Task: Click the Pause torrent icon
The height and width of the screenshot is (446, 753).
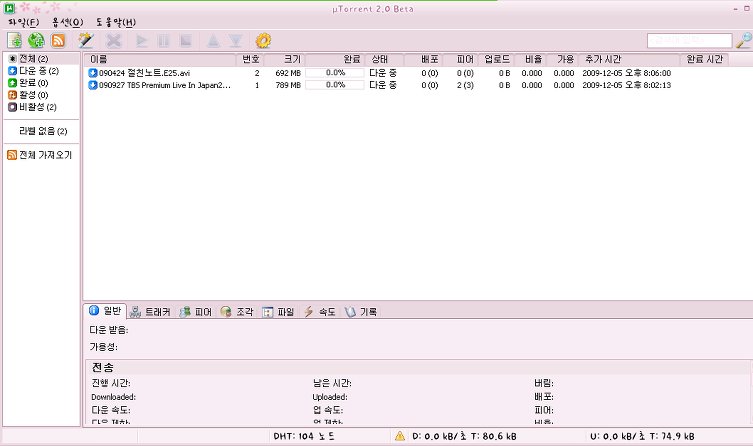Action: tap(164, 40)
